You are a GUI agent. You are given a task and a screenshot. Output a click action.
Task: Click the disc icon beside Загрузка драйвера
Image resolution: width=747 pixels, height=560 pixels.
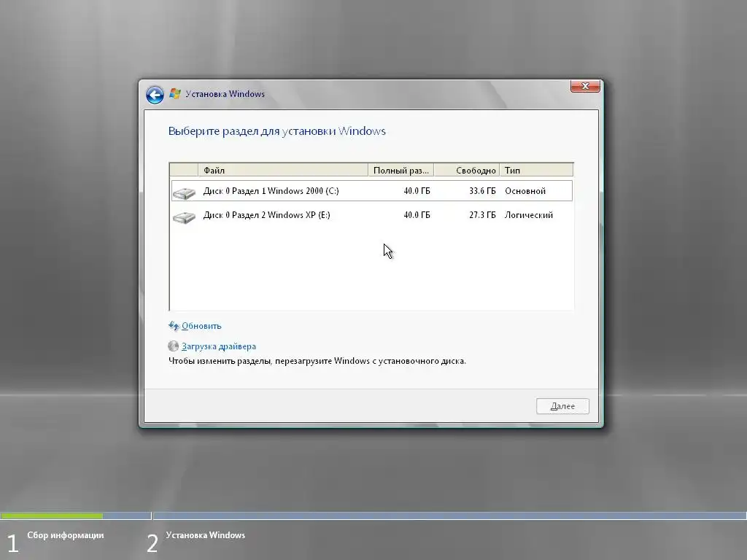[174, 346]
